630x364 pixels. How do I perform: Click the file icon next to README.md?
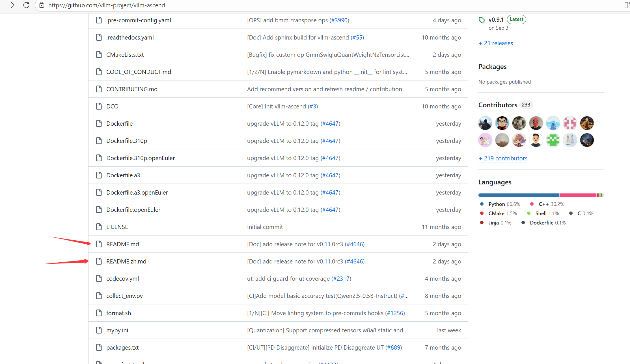point(99,244)
